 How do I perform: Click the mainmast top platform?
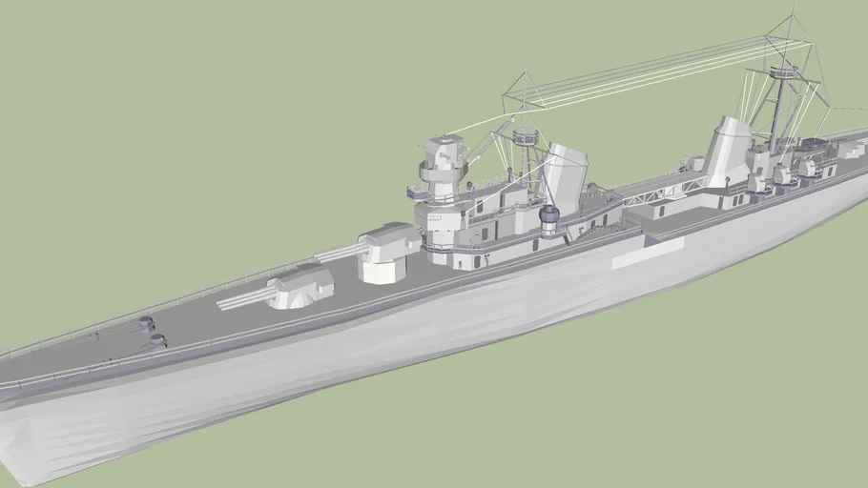click(x=784, y=70)
